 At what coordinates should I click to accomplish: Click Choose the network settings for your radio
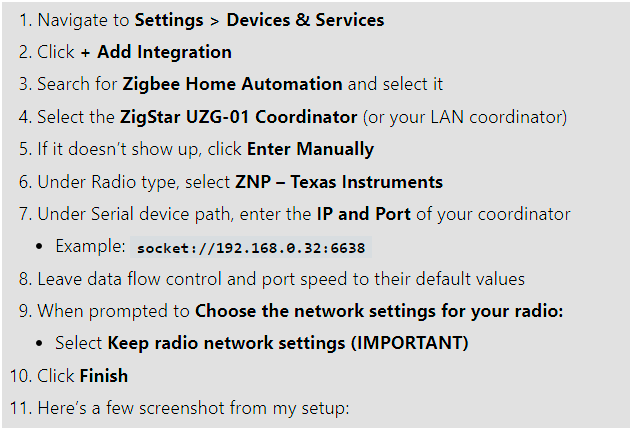(x=379, y=311)
